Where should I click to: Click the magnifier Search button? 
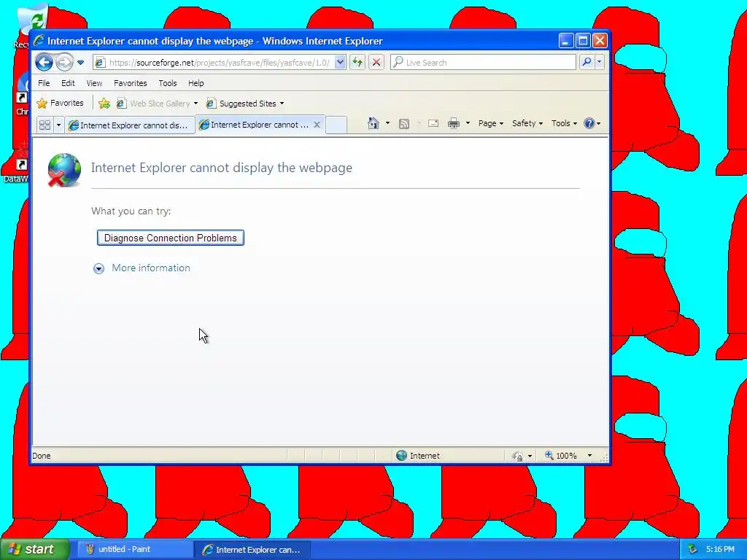tap(587, 63)
